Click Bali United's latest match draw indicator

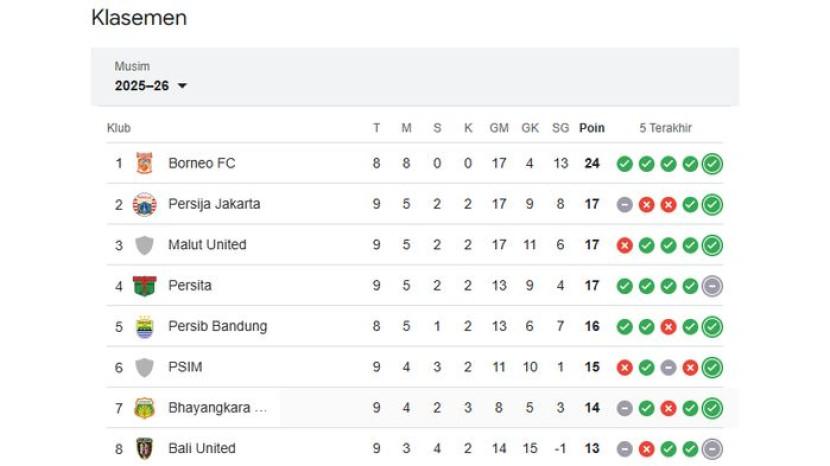[x=712, y=449]
